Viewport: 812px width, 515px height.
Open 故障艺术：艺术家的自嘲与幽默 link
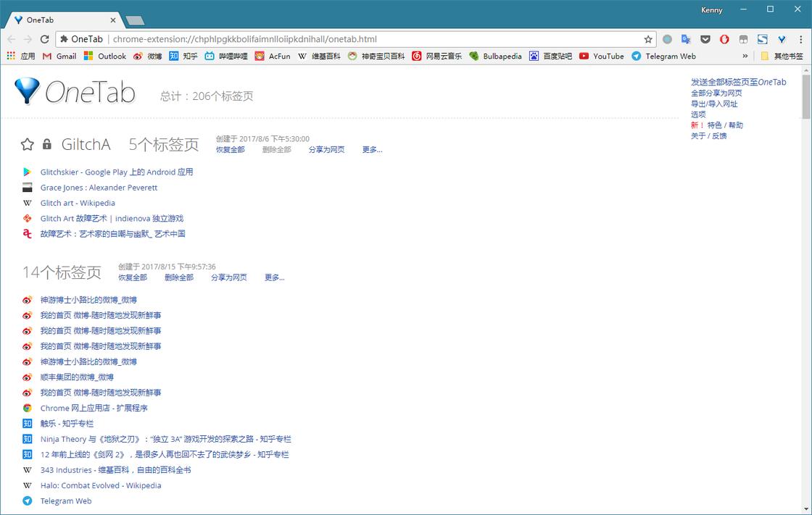pos(113,234)
